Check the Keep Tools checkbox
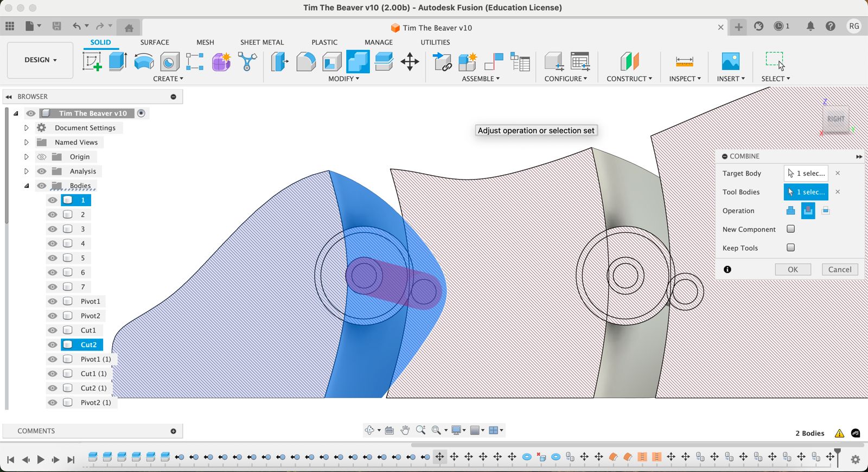This screenshot has width=868, height=472. click(x=790, y=247)
